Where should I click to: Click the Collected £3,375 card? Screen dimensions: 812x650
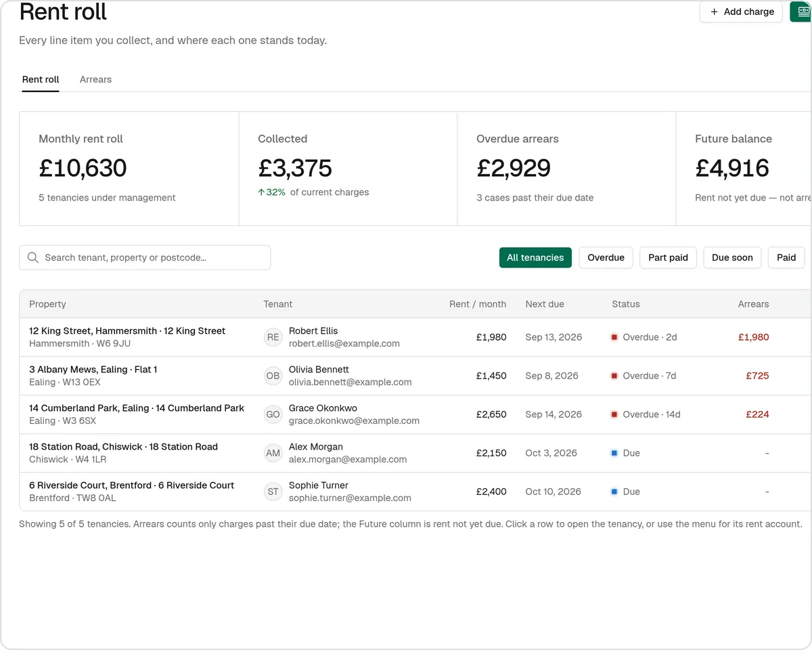coord(348,169)
